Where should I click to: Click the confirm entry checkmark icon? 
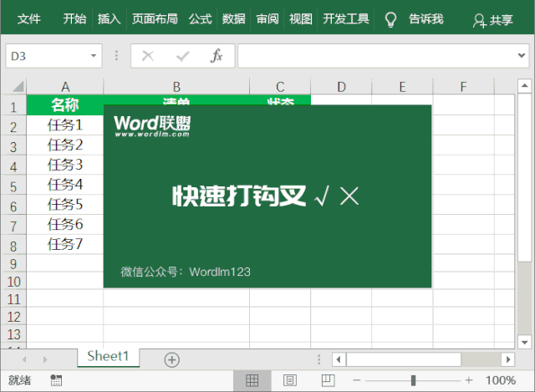coord(182,56)
